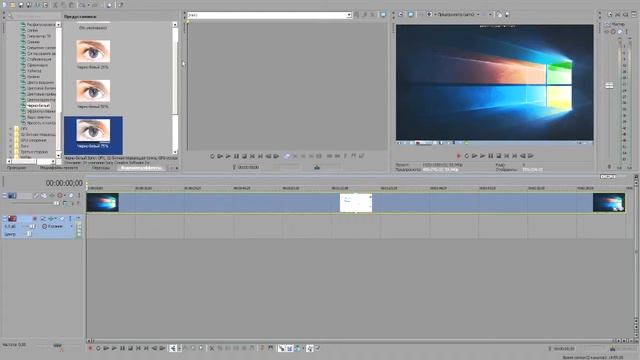The height and width of the screenshot is (360, 640).
Task: Mute the video track
Action: (x=71, y=196)
